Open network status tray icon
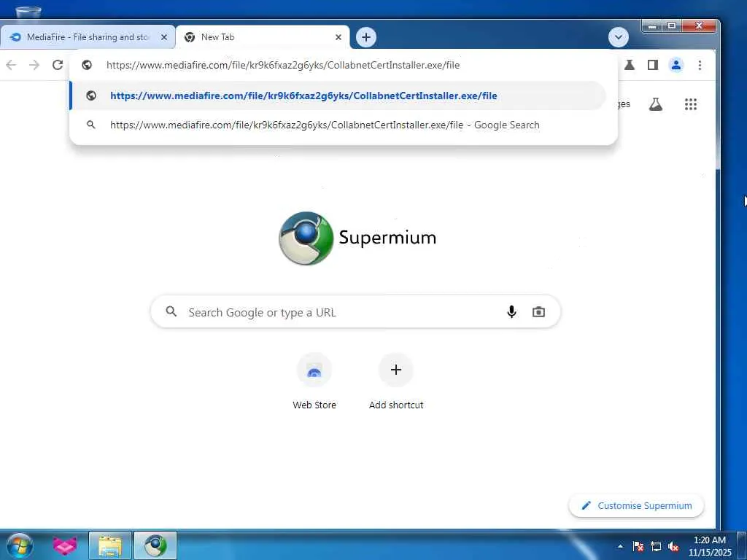Viewport: 747px width, 560px height. pos(656,547)
